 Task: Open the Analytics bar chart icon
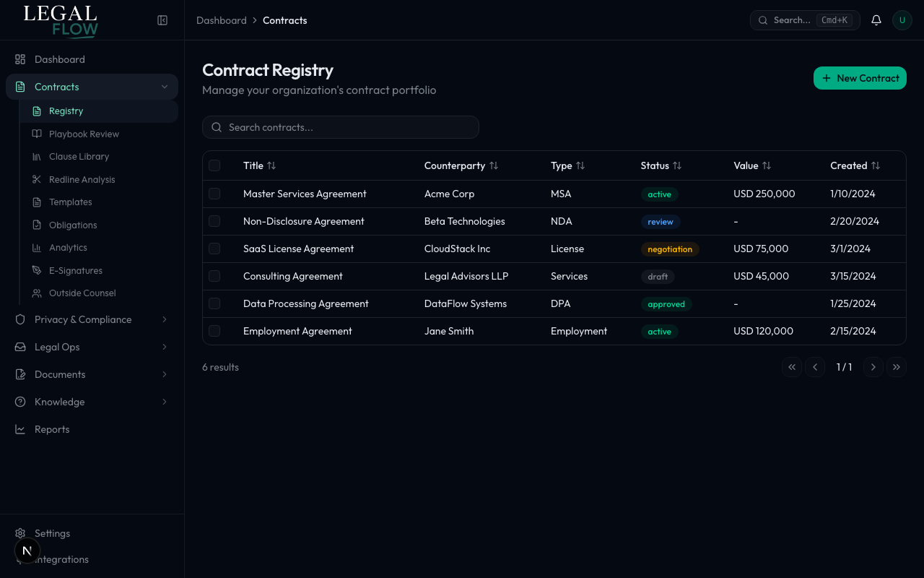37,247
